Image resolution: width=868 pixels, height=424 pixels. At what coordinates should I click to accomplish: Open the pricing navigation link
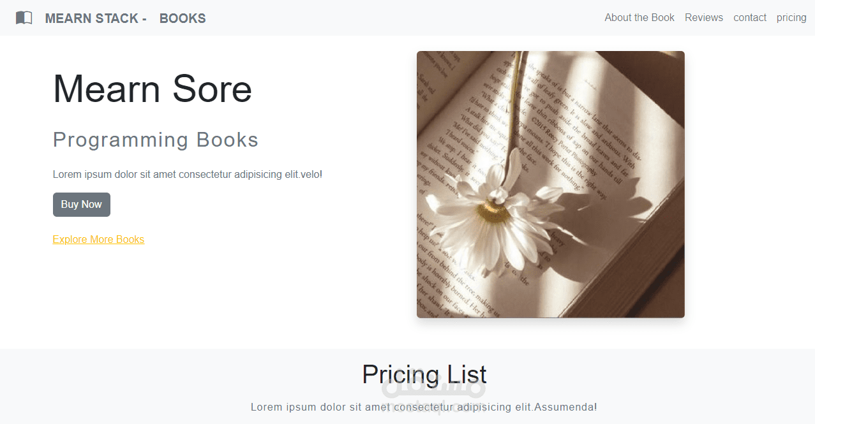tap(791, 17)
